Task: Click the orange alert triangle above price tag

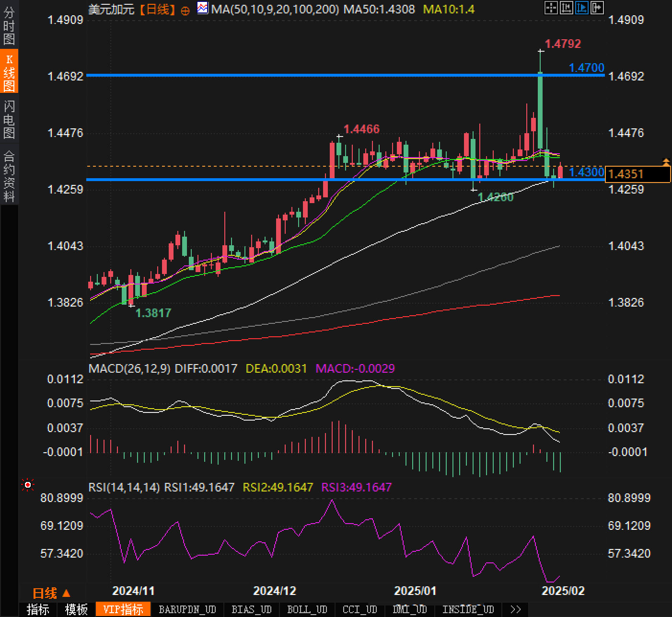Action: [x=666, y=162]
